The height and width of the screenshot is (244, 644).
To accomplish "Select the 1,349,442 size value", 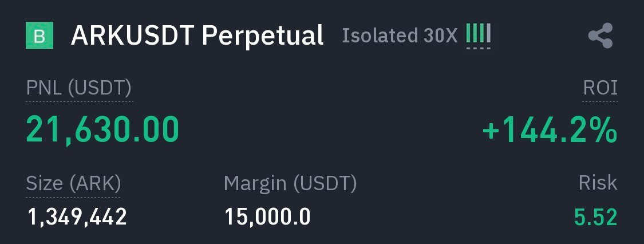I will [x=77, y=217].
